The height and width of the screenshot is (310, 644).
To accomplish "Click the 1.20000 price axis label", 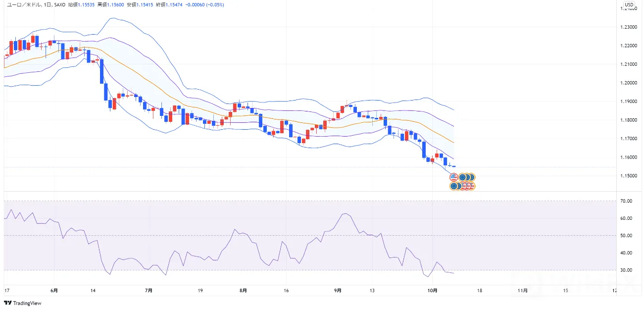I will (x=629, y=83).
